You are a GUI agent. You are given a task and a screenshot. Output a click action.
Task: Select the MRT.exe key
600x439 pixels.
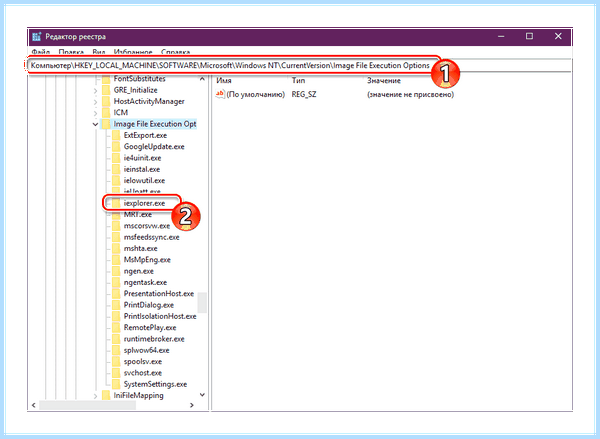point(138,215)
